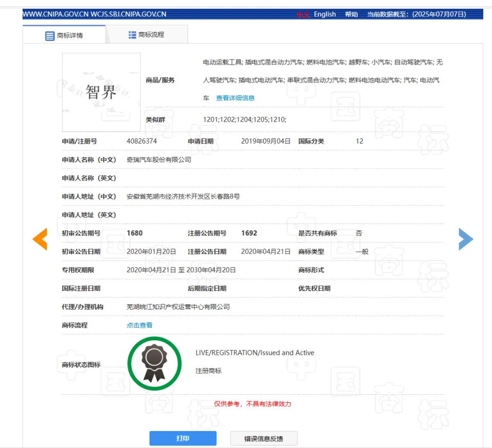Select application number 40826374
492x448 pixels.
tap(141, 141)
